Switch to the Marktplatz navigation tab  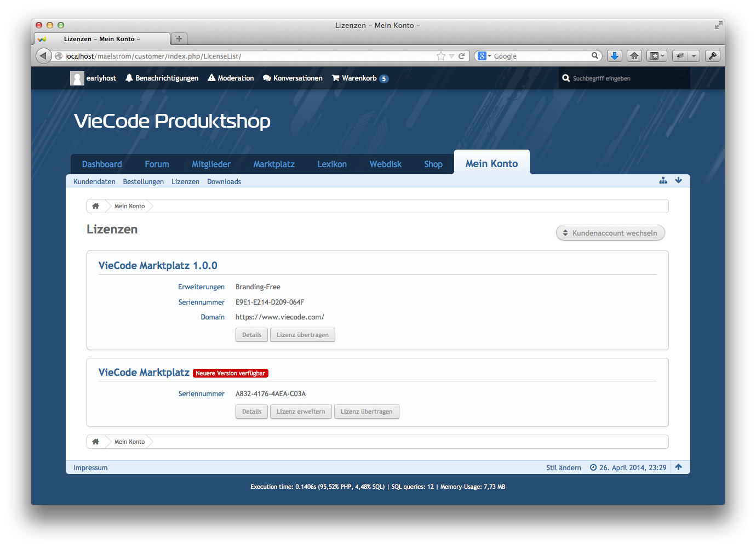(x=274, y=164)
